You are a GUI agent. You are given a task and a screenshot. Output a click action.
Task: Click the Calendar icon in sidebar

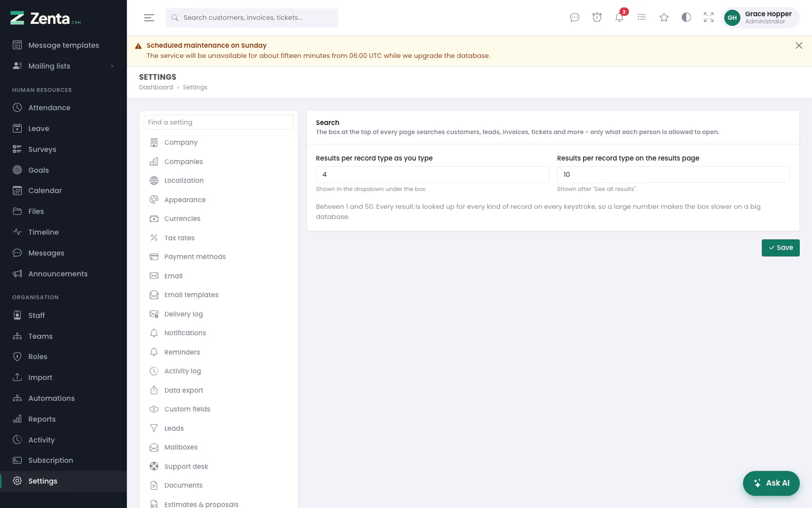click(x=17, y=190)
